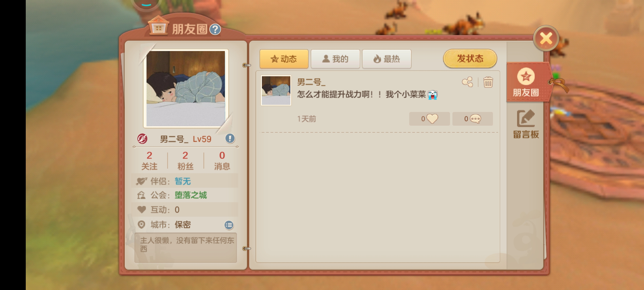Viewport: 644px width, 290px height.
Task: Open the city list icon beside 保密
Action: [229, 225]
